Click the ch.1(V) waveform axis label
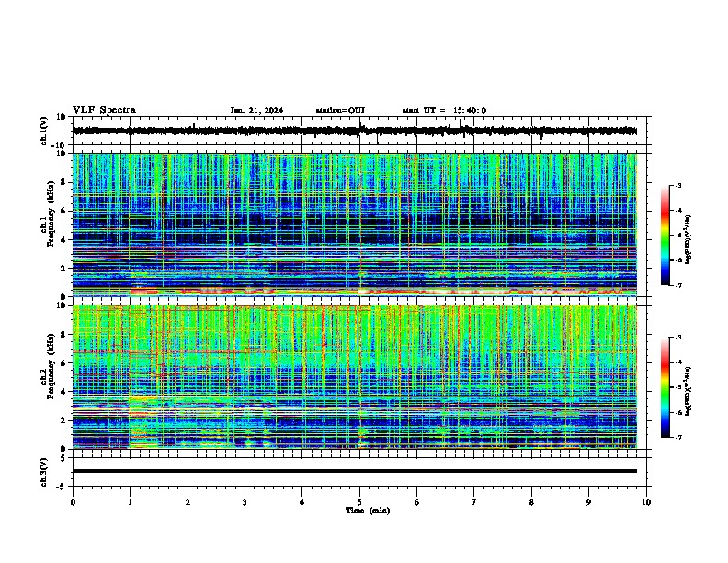The image size is (728, 563). pos(43,131)
